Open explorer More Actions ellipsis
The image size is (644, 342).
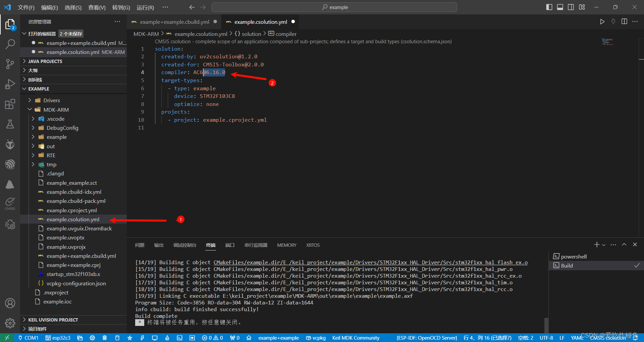pyautogui.click(x=117, y=21)
